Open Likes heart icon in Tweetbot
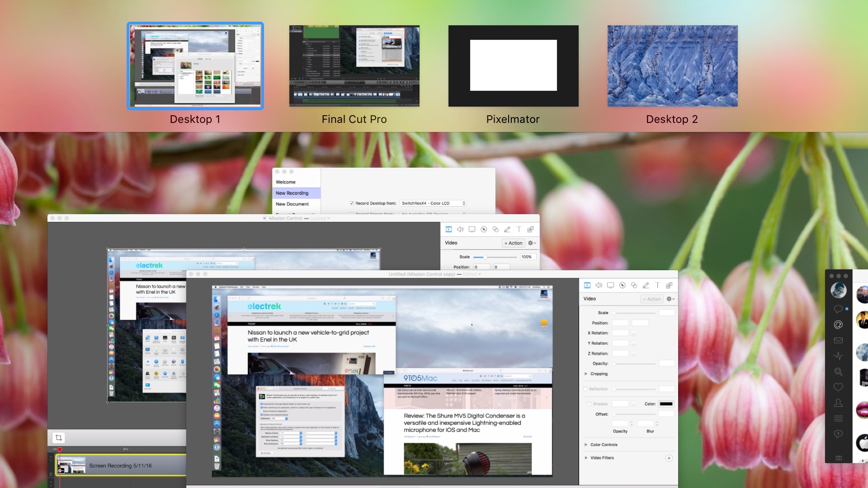 pyautogui.click(x=838, y=387)
